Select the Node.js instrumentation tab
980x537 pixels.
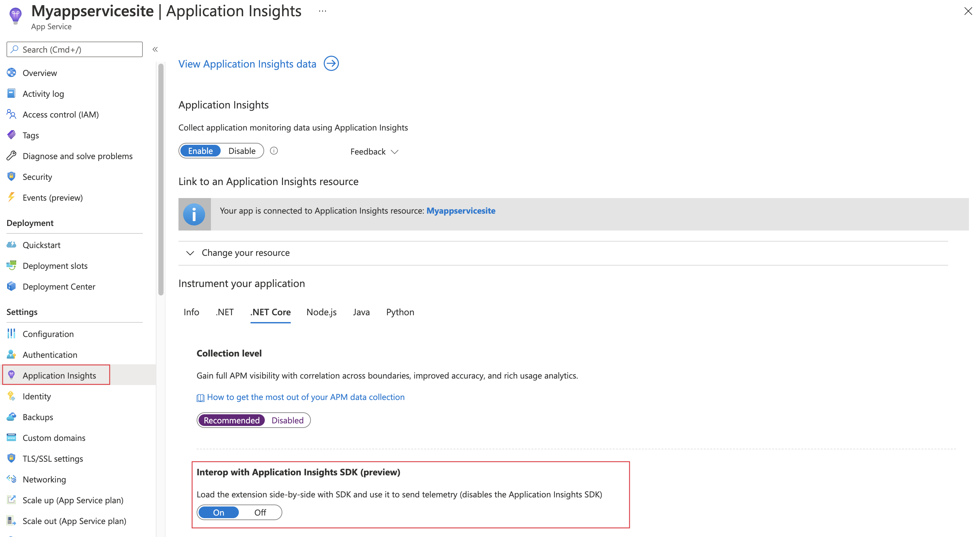(321, 311)
